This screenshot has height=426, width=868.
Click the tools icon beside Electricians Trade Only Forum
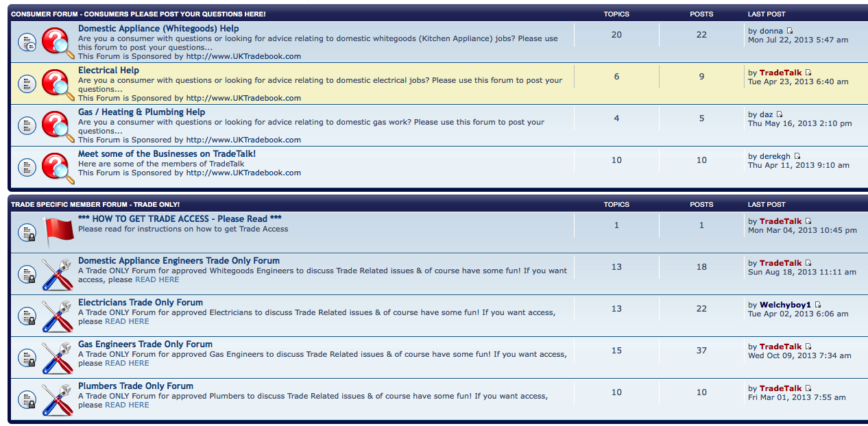pyautogui.click(x=58, y=316)
